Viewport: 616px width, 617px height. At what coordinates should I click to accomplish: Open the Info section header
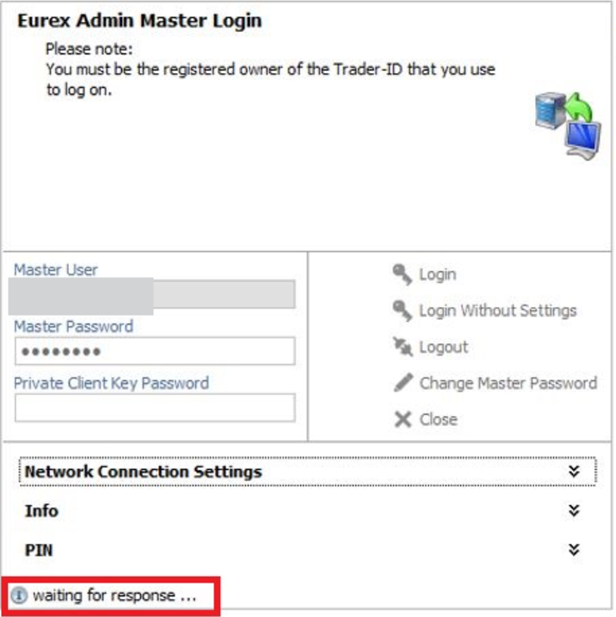[42, 510]
